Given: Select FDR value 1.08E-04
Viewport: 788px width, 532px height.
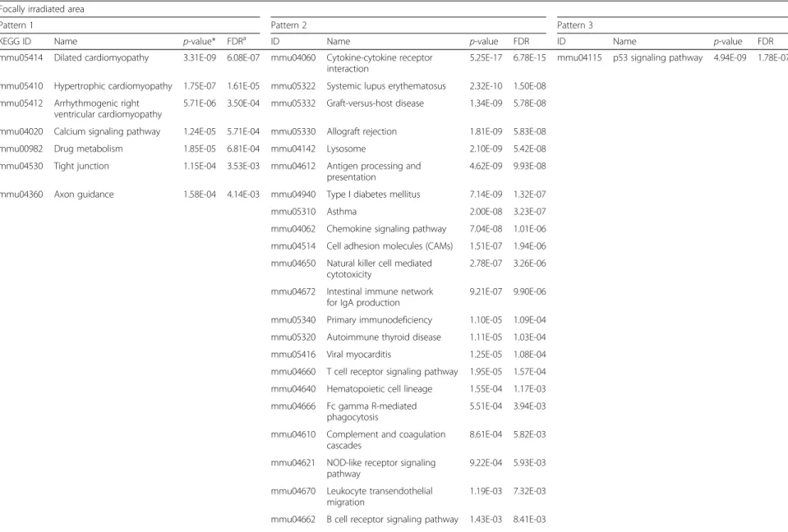Looking at the screenshot, I should [530, 355].
